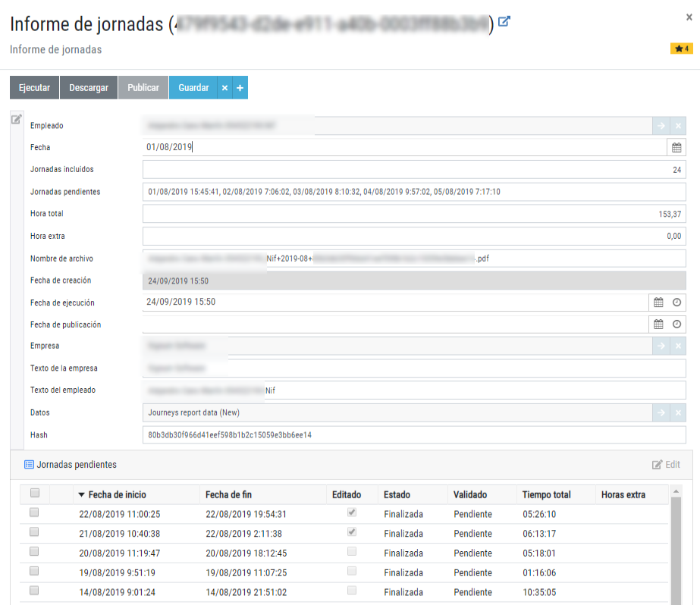Clear the Empleado field
The image size is (700, 605).
pyautogui.click(x=678, y=126)
